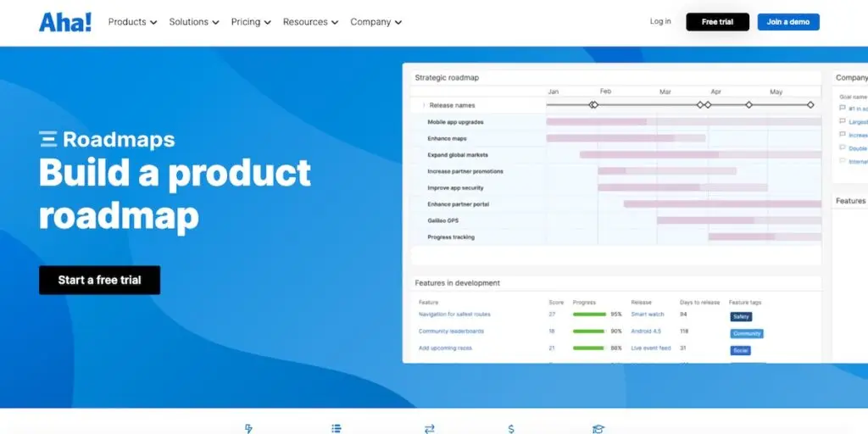The height and width of the screenshot is (434, 868).
Task: Click the Join a demo button
Action: tap(787, 22)
